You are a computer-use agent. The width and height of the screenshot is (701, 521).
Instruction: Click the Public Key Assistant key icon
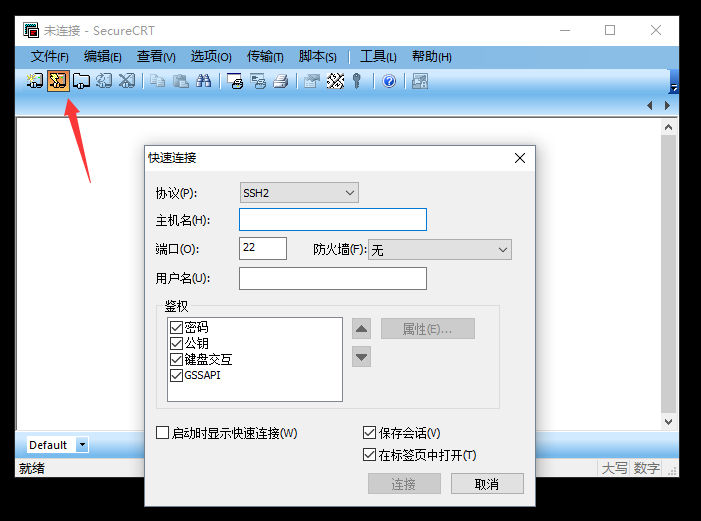[357, 81]
